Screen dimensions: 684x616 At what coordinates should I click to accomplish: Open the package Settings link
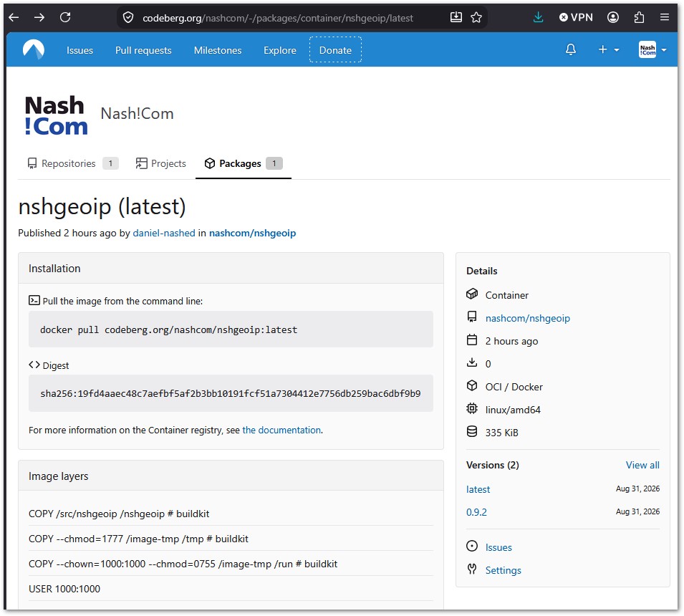click(503, 570)
